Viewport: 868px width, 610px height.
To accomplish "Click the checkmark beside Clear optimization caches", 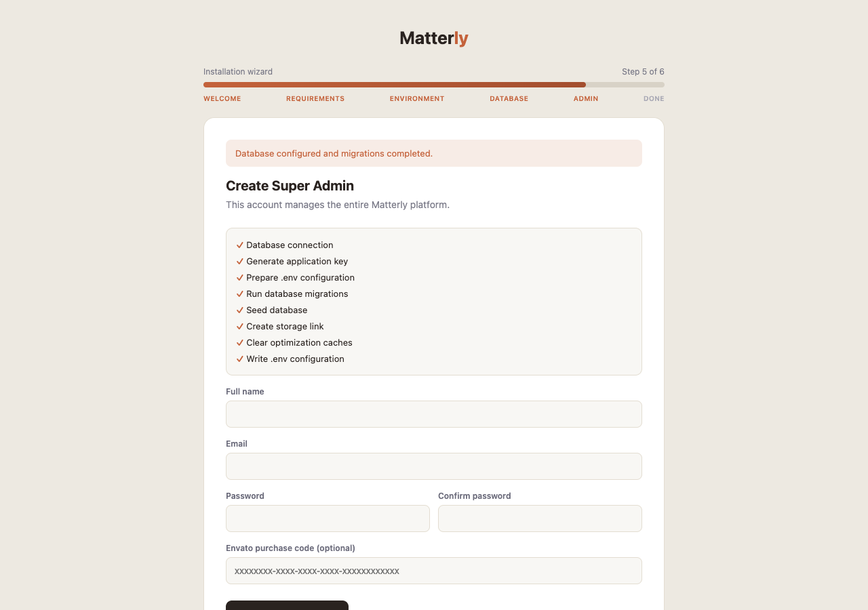I will pyautogui.click(x=240, y=343).
